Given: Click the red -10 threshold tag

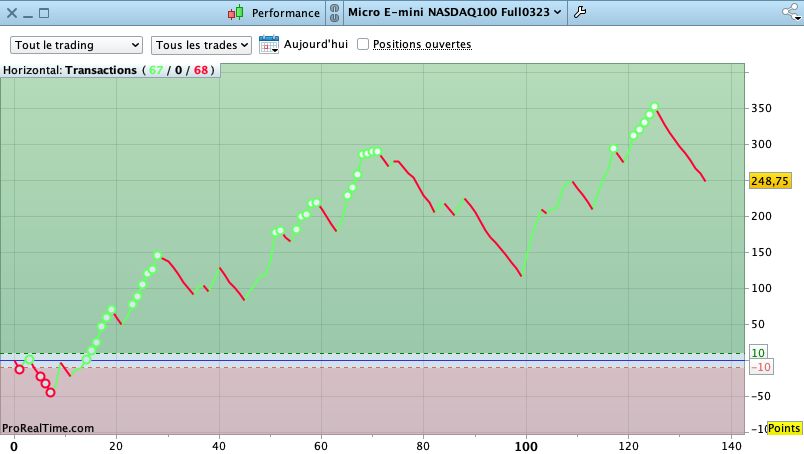Looking at the screenshot, I should [x=761, y=367].
